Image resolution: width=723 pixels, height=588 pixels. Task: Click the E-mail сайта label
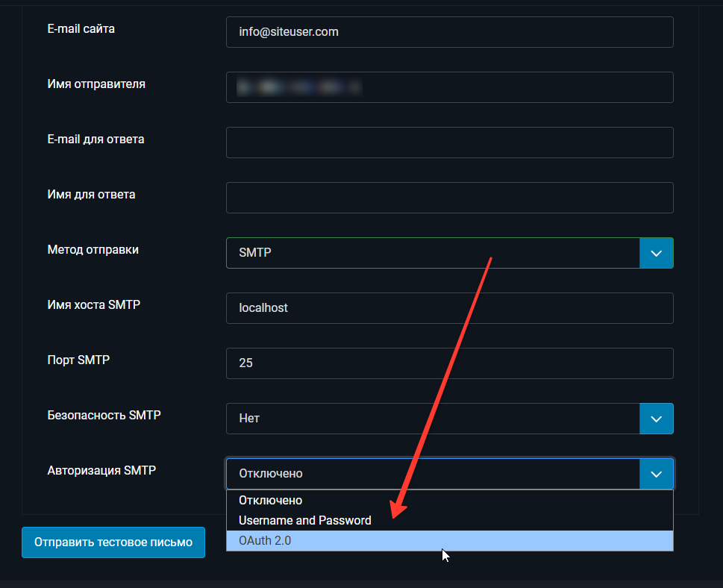pyautogui.click(x=81, y=28)
